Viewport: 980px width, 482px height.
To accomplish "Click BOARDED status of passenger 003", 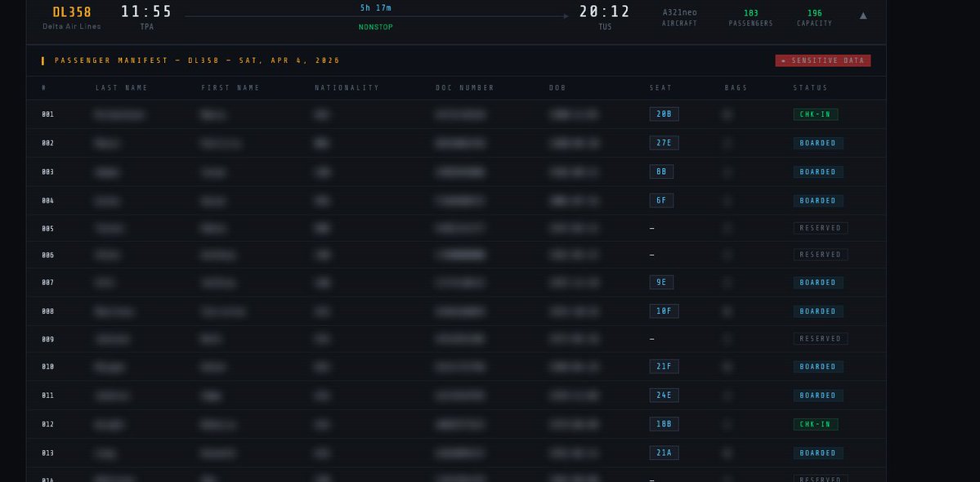I will pos(818,172).
